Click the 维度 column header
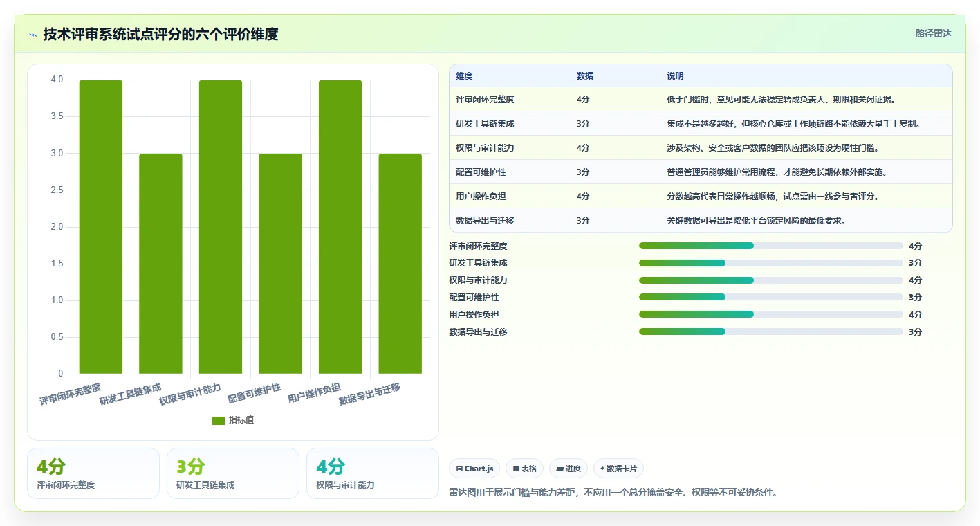This screenshot has height=526, width=980. pos(465,76)
